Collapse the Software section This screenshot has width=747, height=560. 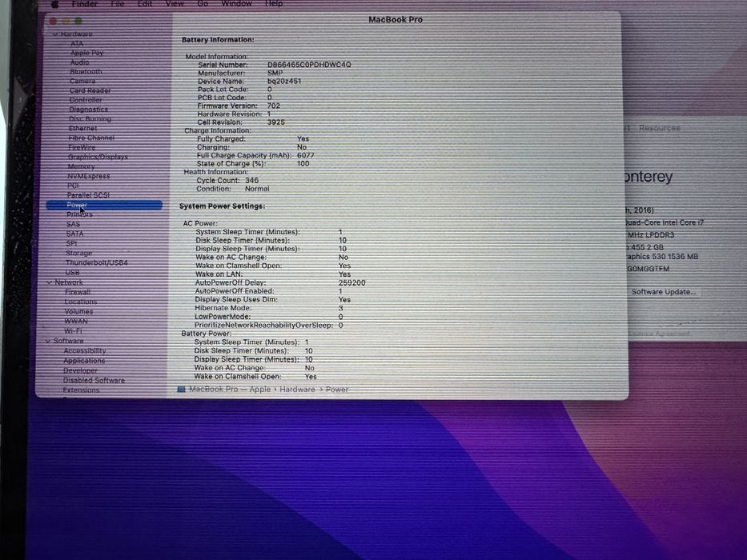[48, 341]
